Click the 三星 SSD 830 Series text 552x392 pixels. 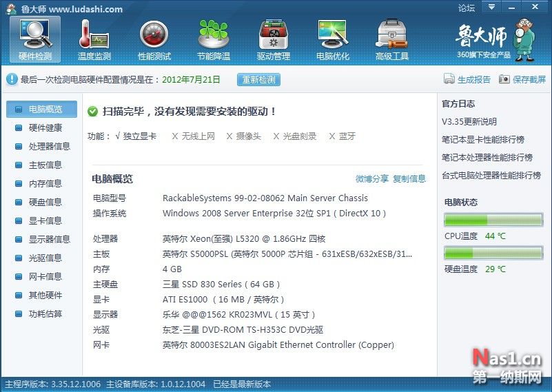tap(221, 285)
